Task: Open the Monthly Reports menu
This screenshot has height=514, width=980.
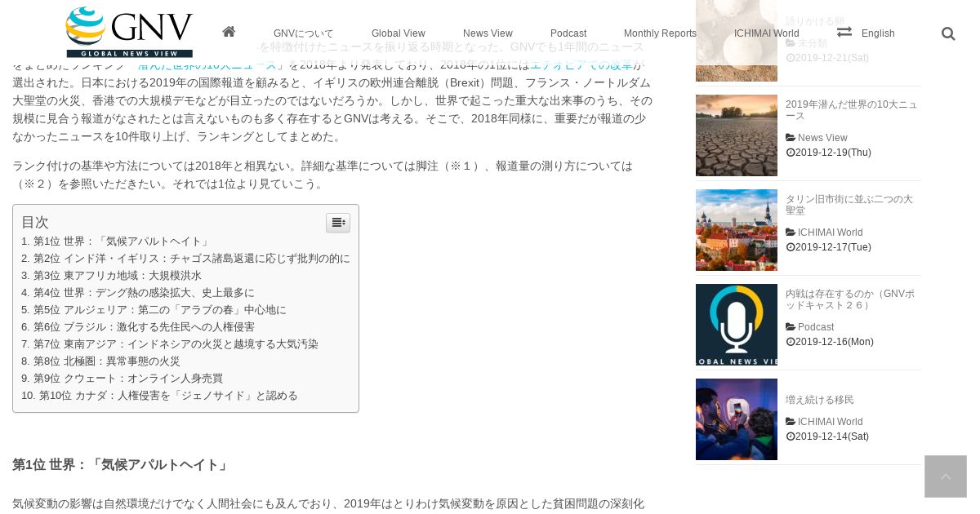Action: [660, 33]
